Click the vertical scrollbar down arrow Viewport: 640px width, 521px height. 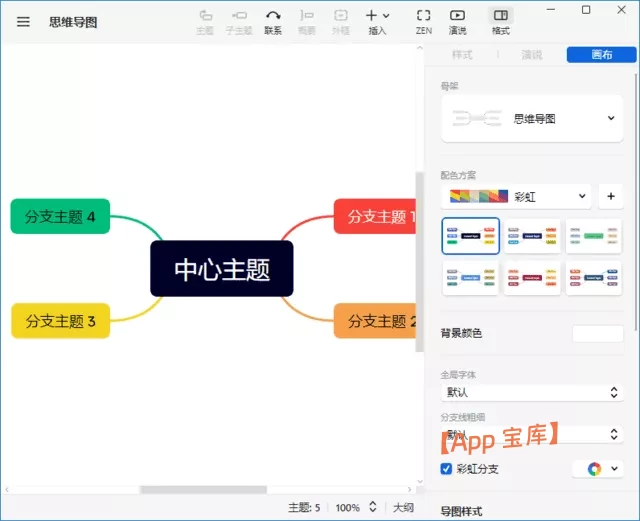click(420, 482)
